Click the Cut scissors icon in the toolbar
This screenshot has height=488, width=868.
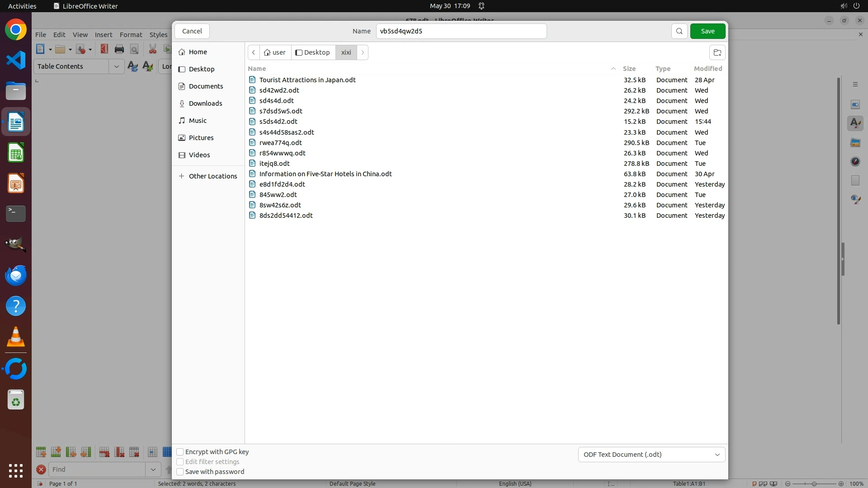point(153,49)
